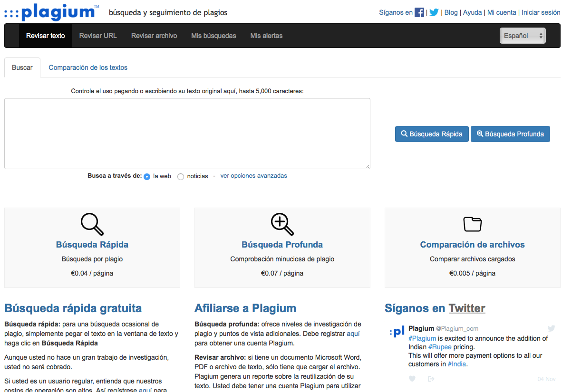The width and height of the screenshot is (562, 392).
Task: Click the 'Afiliarse a Plagium' heading
Action: [x=245, y=308]
